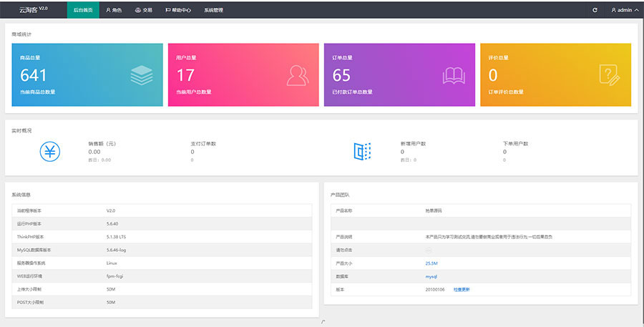Open the 后台首页 tab
644x327 pixels.
tap(83, 10)
